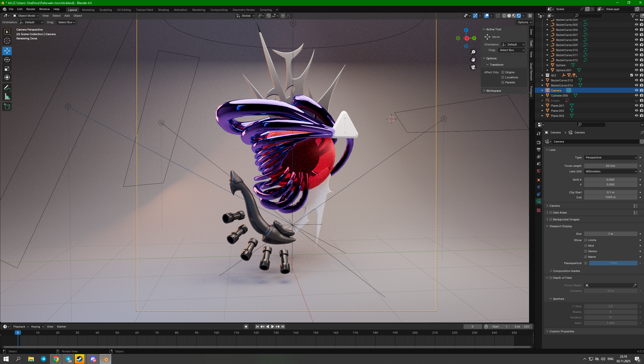Select the Cursor tool

(x=7, y=41)
